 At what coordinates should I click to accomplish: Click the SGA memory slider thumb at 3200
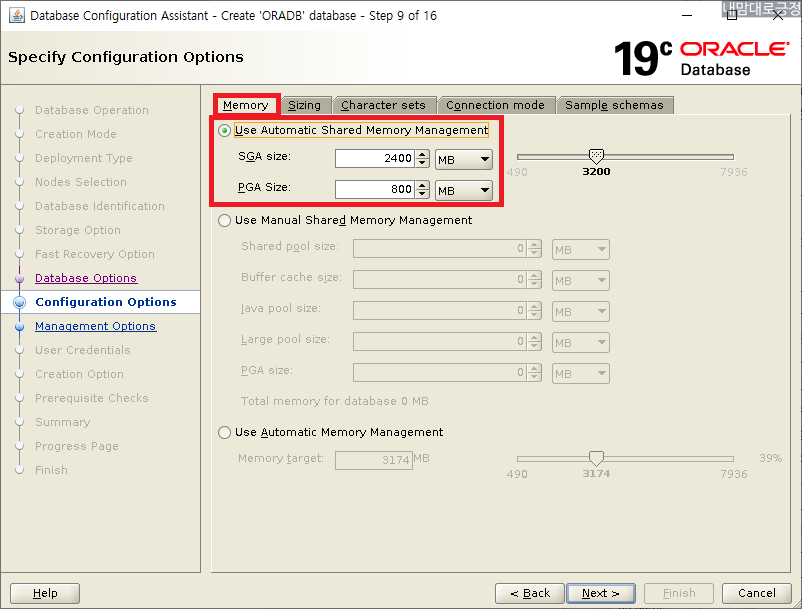click(596, 155)
